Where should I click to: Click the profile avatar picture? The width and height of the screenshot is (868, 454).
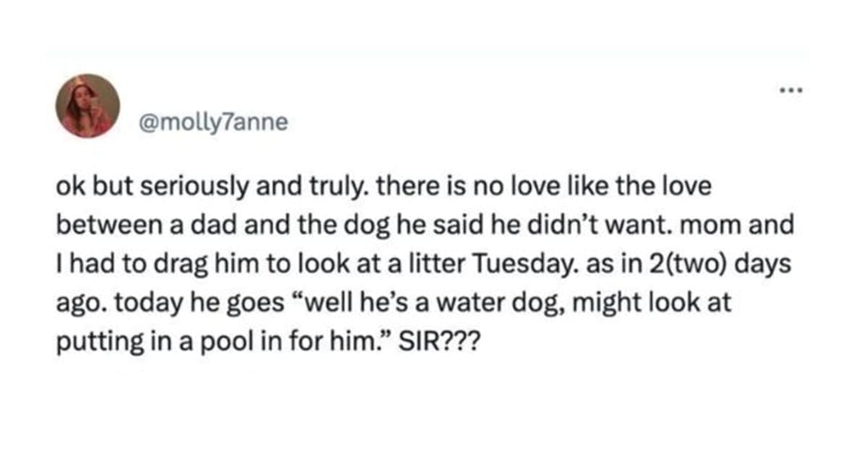pyautogui.click(x=88, y=106)
